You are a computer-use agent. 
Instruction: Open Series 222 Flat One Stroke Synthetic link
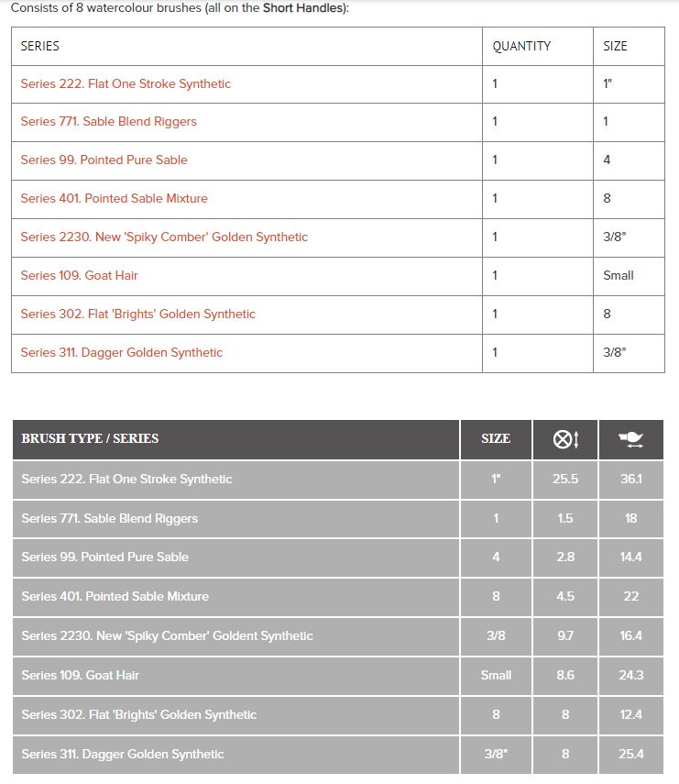coord(126,84)
